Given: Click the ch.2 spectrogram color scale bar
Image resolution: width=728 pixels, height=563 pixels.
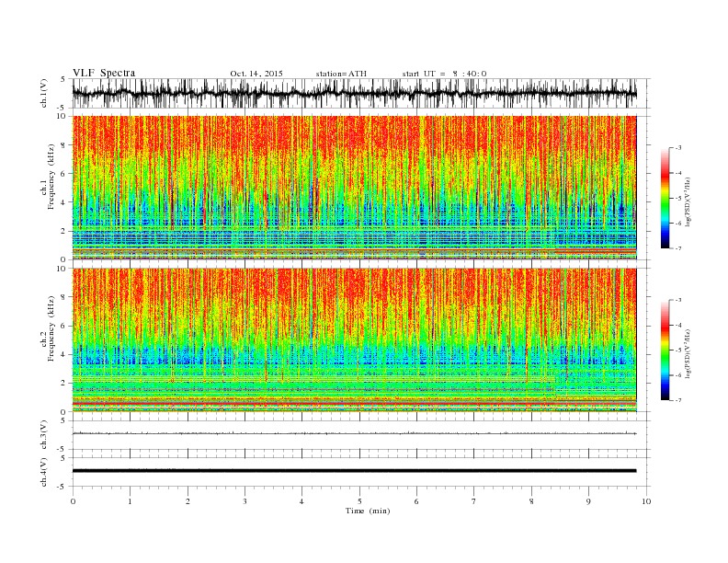Looking at the screenshot, I should tap(665, 350).
